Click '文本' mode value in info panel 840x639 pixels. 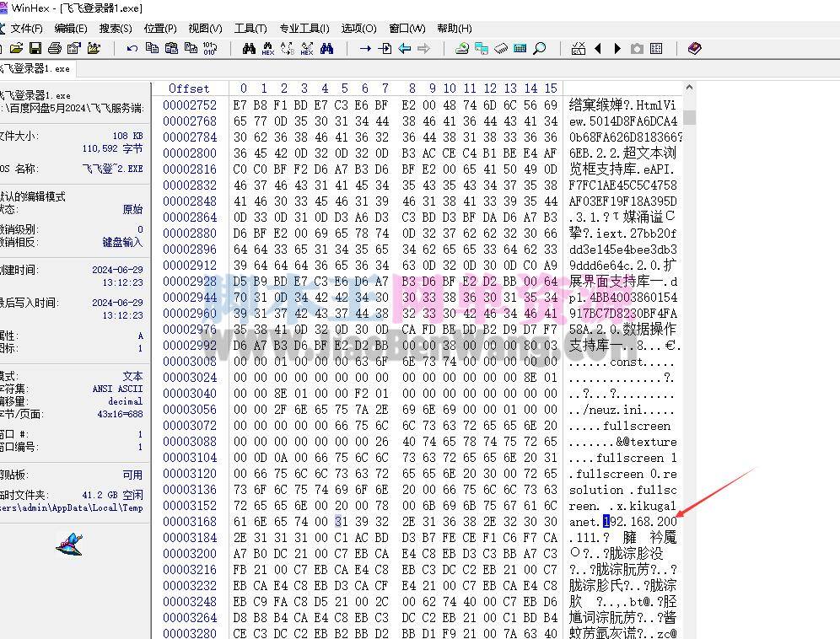coord(133,376)
